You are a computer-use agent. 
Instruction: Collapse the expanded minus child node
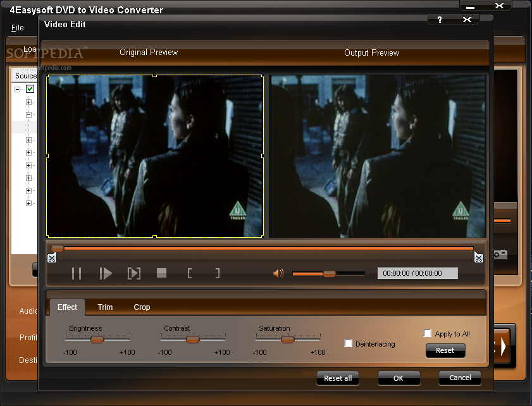(29, 114)
